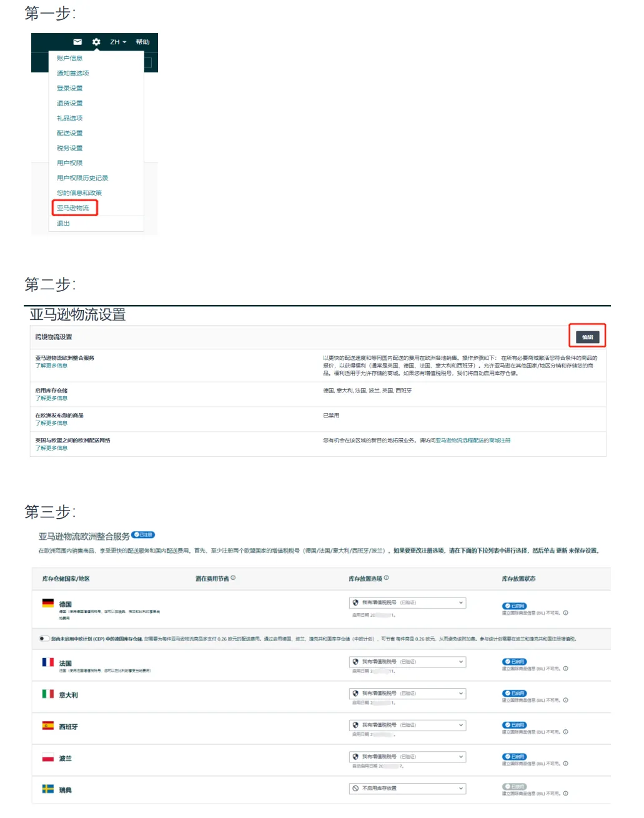The height and width of the screenshot is (818, 644).
Task: Open France's inventory placement dropdown
Action: pos(407,662)
